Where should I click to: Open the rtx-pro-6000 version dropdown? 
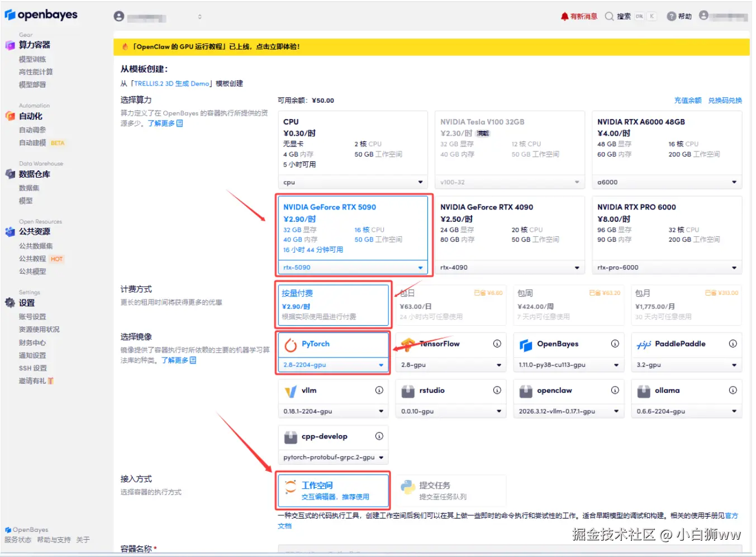click(667, 267)
